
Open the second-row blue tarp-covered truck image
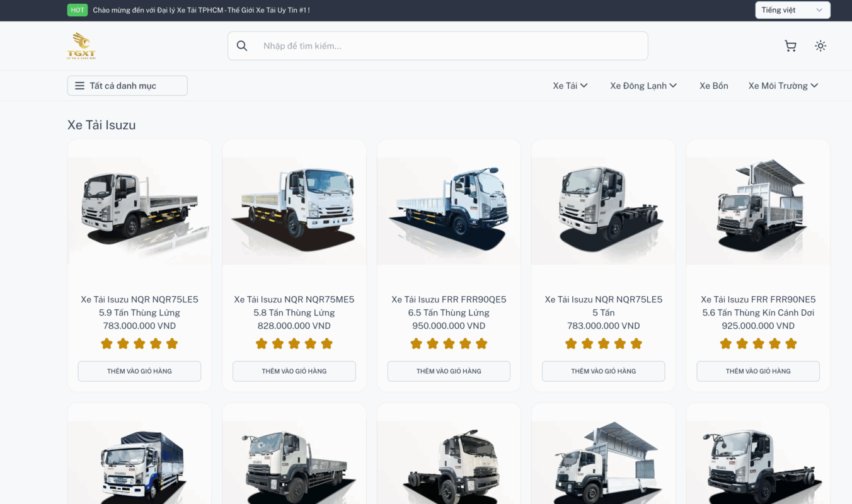139,463
